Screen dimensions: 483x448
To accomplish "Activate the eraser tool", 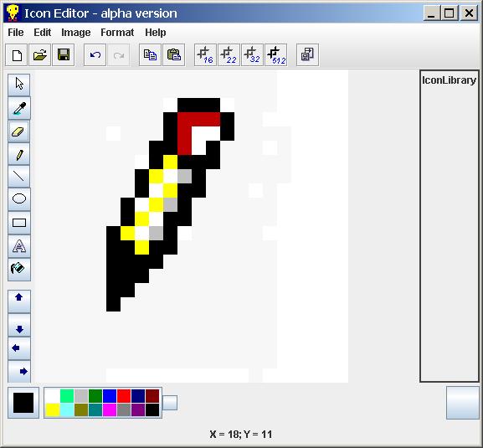I will tap(19, 131).
